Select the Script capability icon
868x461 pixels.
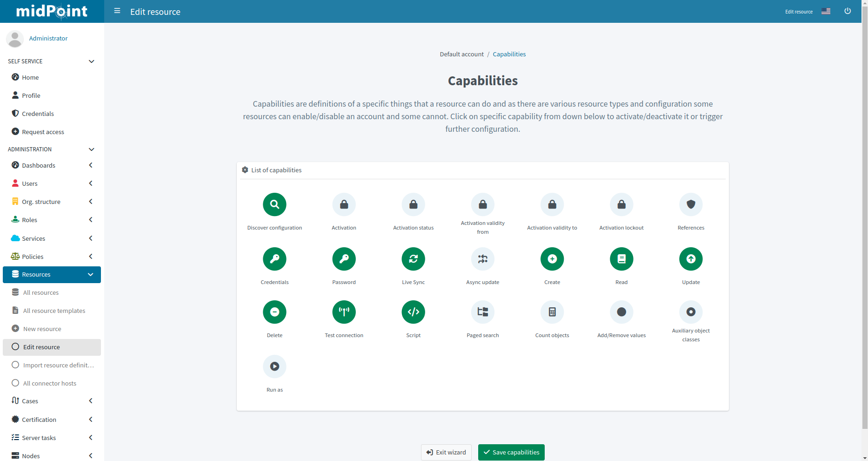coord(413,312)
